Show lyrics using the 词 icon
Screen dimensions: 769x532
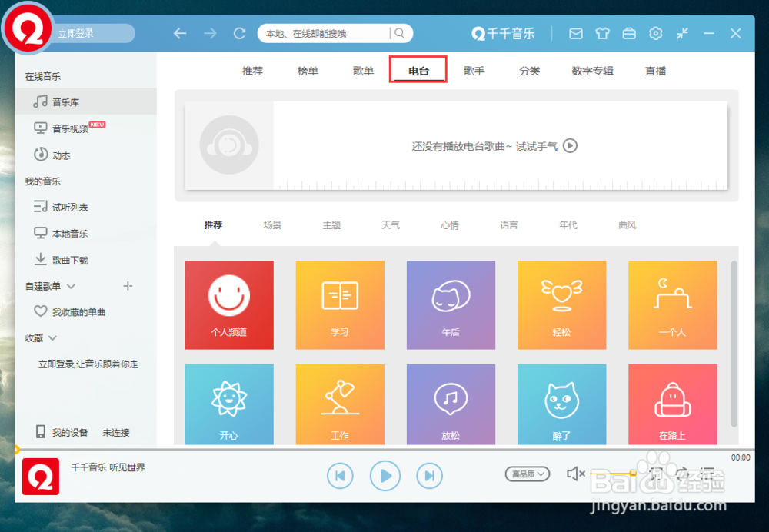(657, 474)
